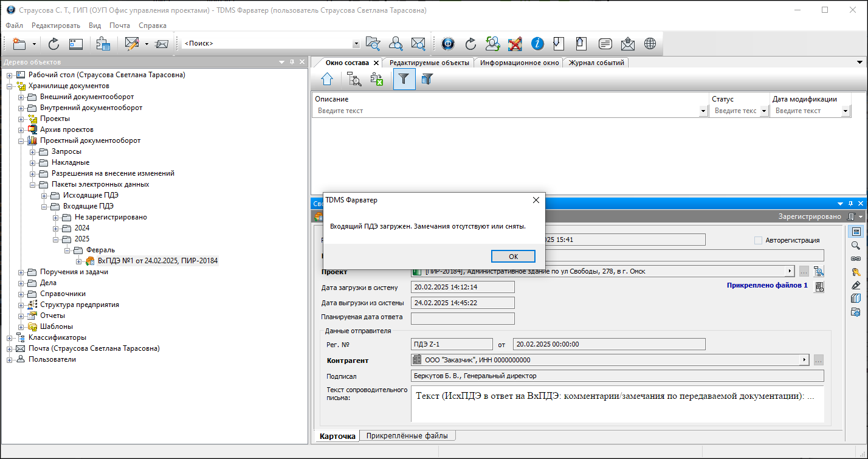Open the Файл menu
The height and width of the screenshot is (459, 868).
click(x=15, y=26)
